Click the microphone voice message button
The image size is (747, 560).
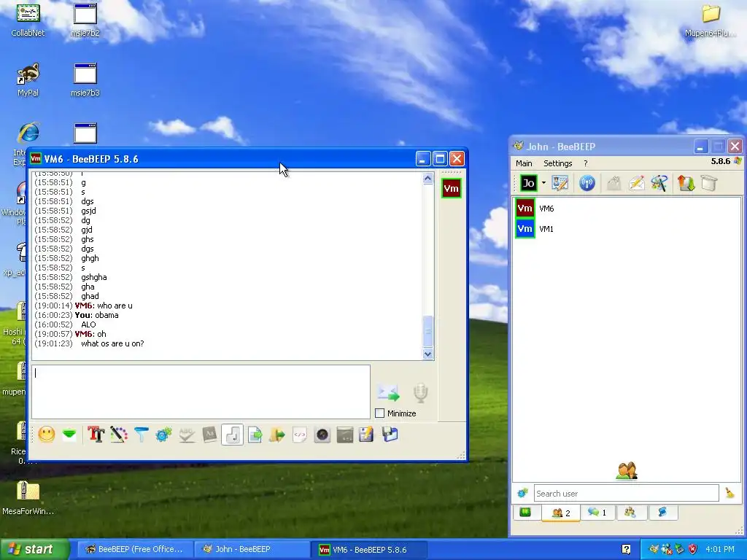(421, 393)
